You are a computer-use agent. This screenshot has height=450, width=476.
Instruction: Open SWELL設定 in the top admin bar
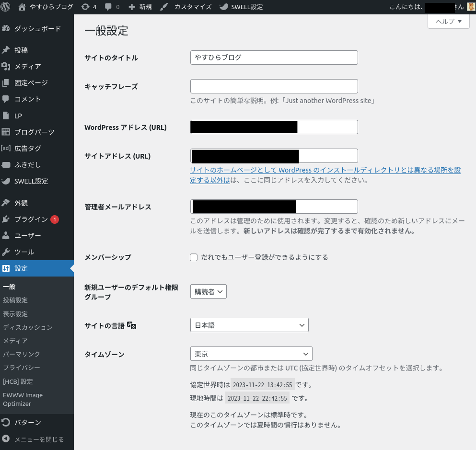pyautogui.click(x=241, y=7)
